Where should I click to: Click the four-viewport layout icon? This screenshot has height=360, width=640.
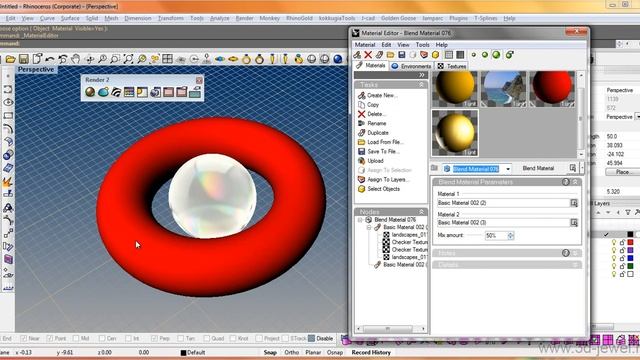click(167, 59)
